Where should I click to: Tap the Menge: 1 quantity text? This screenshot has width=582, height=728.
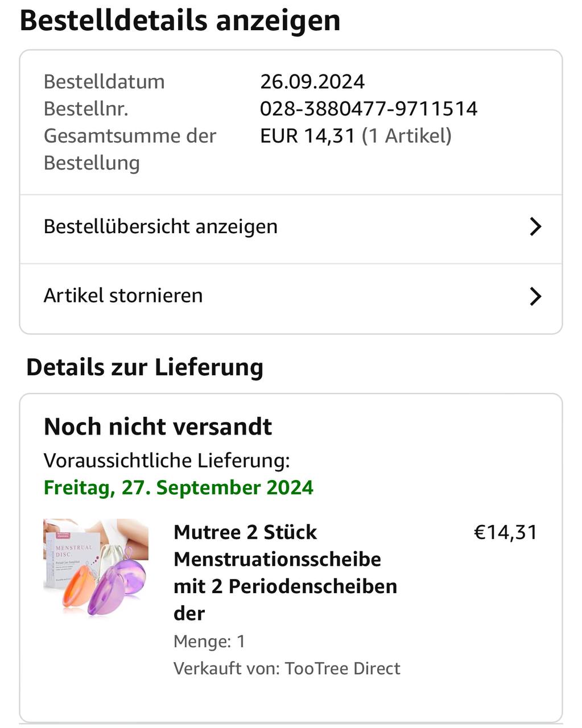209,642
